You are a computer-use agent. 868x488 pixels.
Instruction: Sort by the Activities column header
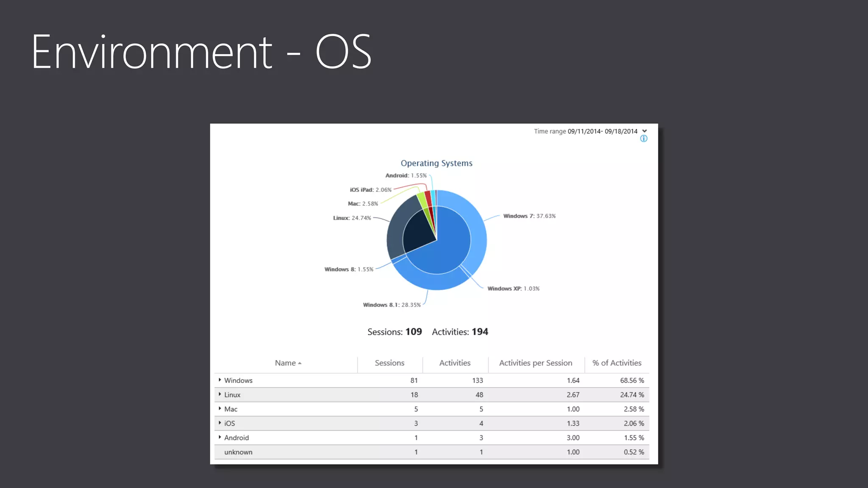click(455, 363)
